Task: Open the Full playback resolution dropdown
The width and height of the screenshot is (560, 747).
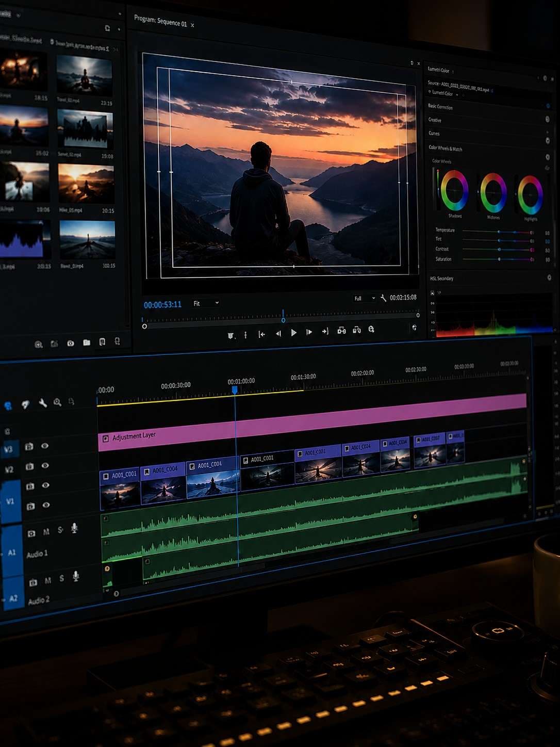Action: point(364,298)
